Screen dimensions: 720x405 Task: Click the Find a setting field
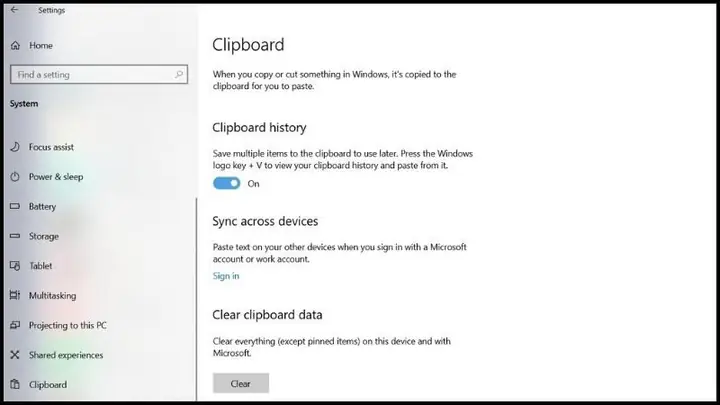[99, 74]
